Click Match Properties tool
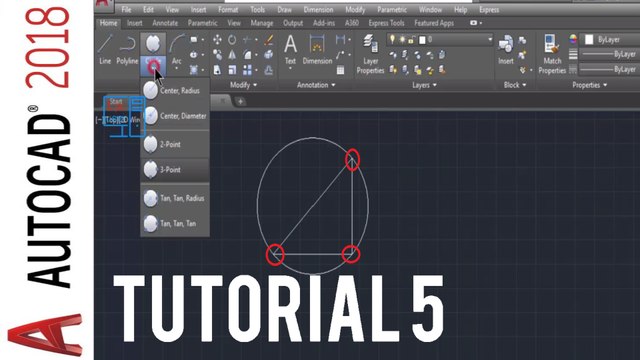The width and height of the screenshot is (640, 360). tap(552, 54)
